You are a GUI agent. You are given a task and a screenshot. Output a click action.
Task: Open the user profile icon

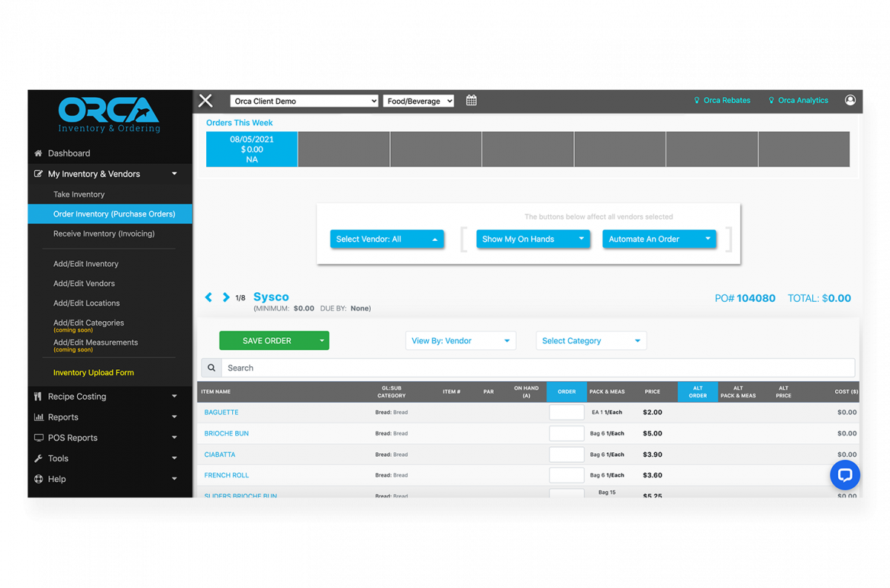pyautogui.click(x=850, y=100)
